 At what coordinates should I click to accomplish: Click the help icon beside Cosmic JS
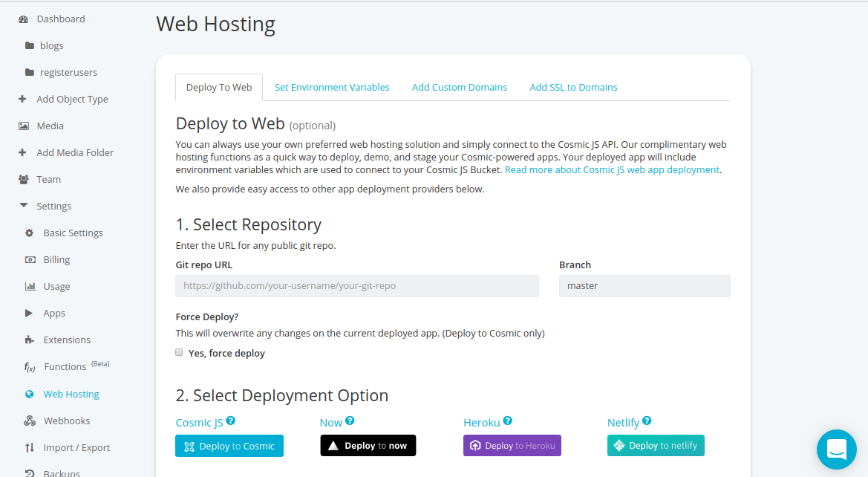[231, 421]
